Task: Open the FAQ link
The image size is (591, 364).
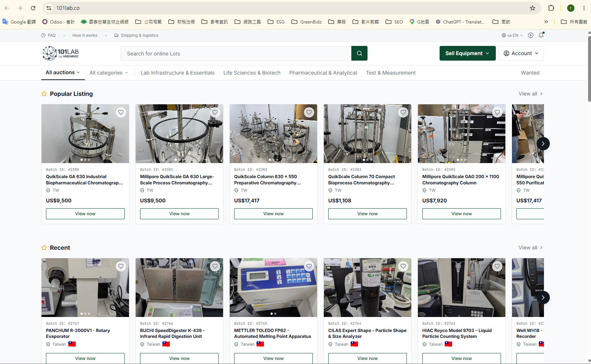Action: coord(49,35)
